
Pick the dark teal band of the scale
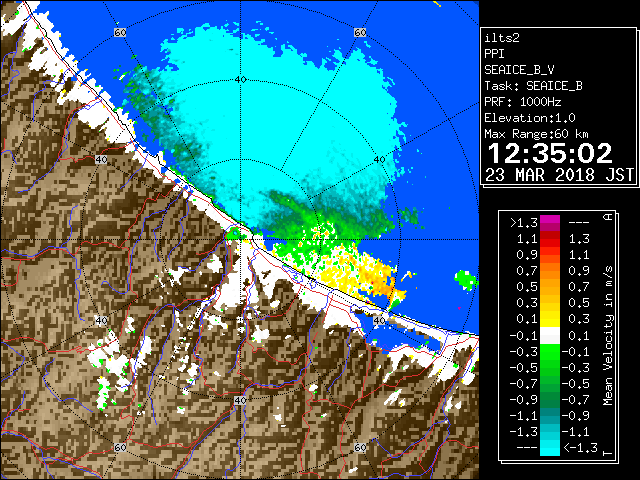[x=550, y=416]
